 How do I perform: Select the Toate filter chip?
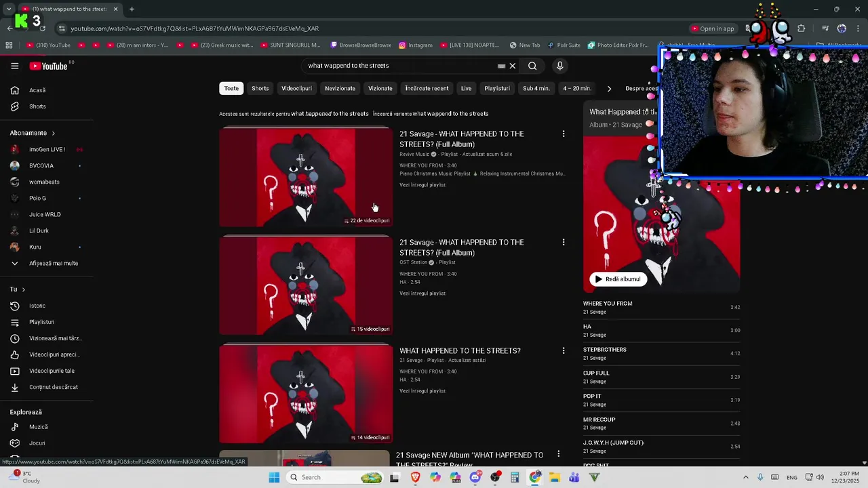coord(231,88)
